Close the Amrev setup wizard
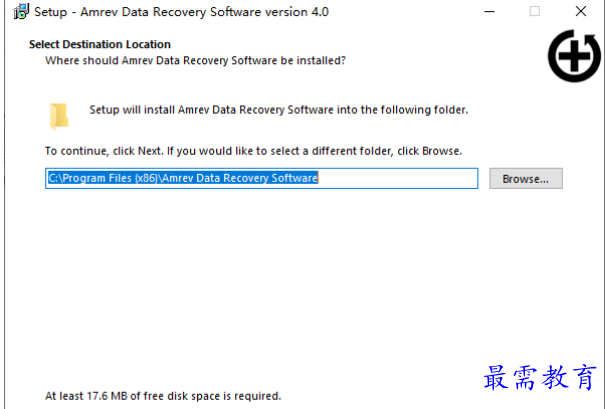 click(x=581, y=12)
